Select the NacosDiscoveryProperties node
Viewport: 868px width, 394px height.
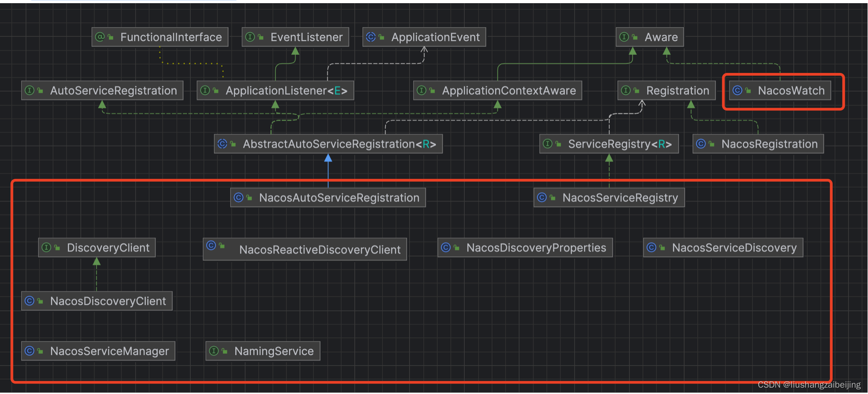[x=525, y=248]
